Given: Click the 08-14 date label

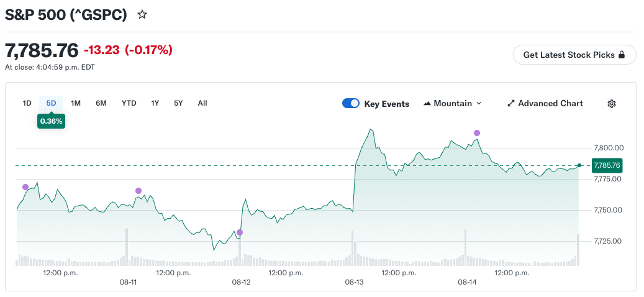Looking at the screenshot, I should click(467, 282).
